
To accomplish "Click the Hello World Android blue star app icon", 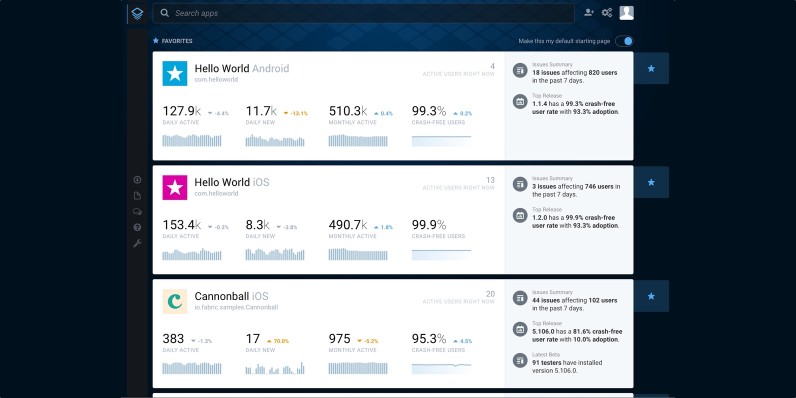I will 175,74.
